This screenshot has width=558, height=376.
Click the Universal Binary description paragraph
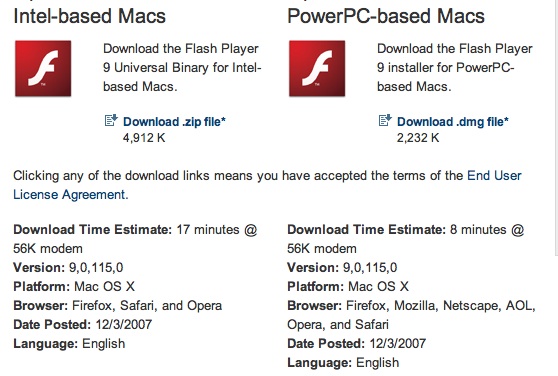pos(182,68)
